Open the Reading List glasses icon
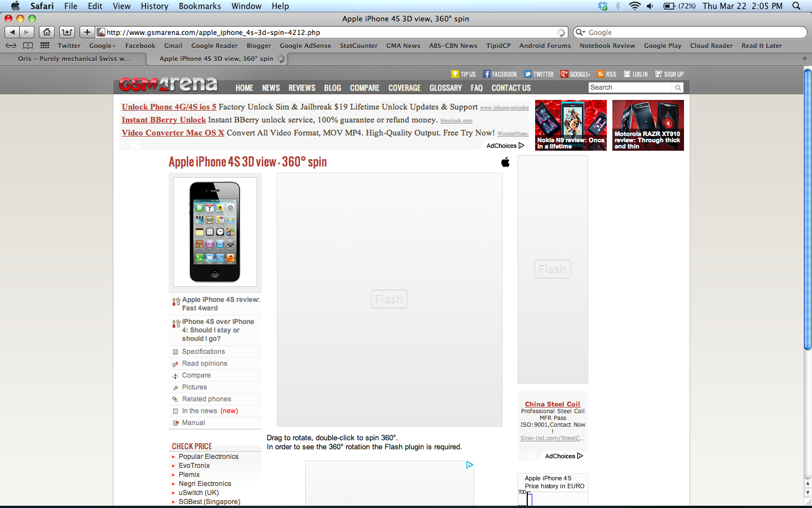The height and width of the screenshot is (508, 812). pos(11,46)
